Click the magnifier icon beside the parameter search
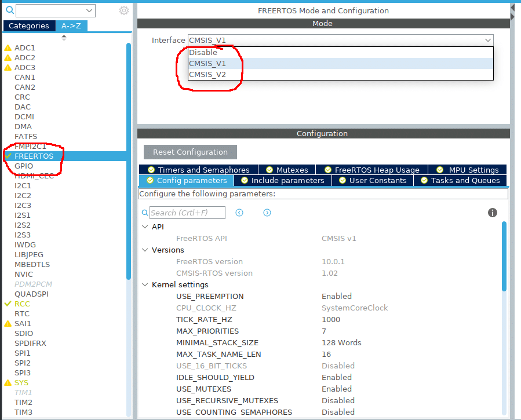The width and height of the screenshot is (521, 420). click(x=145, y=213)
